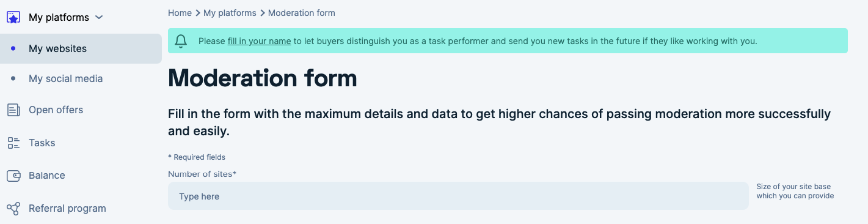Open the Balance page label
Screen dimensions: 868x224
(x=46, y=175)
